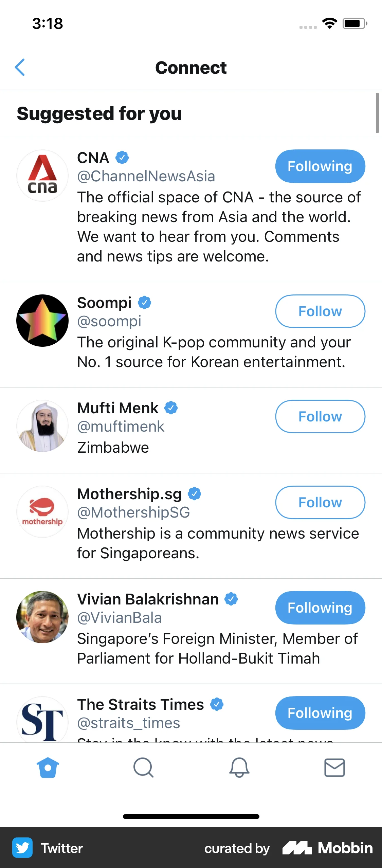
Task: Tap Soompi's verified checkmark
Action: coord(144,302)
